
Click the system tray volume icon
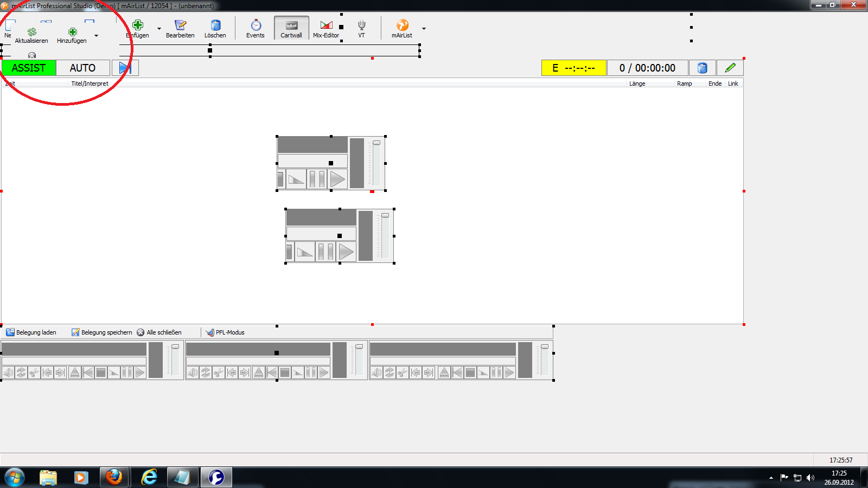pos(810,478)
